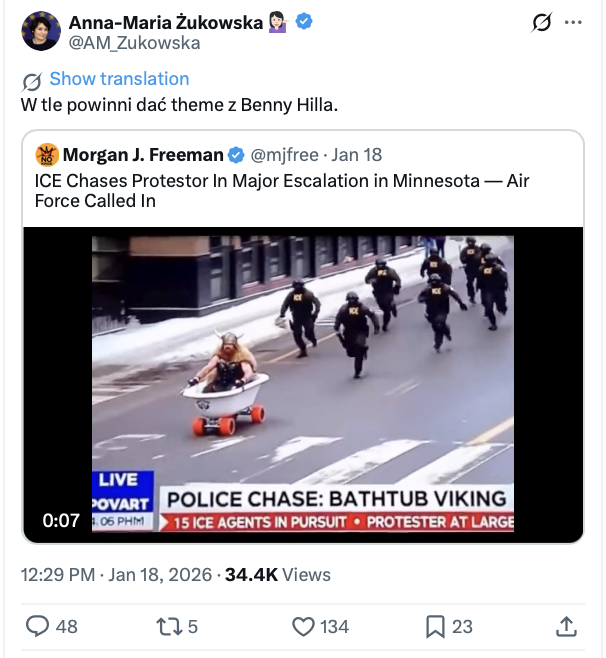Click Morgan J. Freeman's small avatar

(x=46, y=155)
